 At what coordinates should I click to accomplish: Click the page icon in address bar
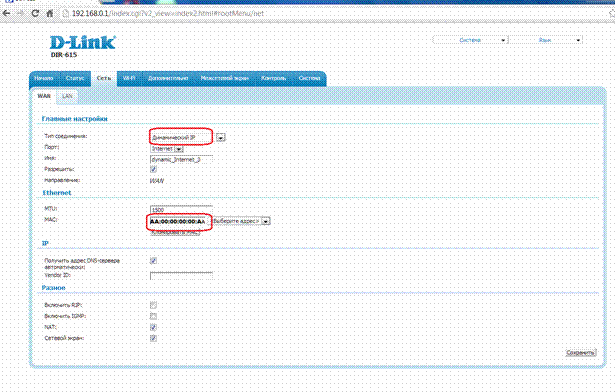coord(66,13)
